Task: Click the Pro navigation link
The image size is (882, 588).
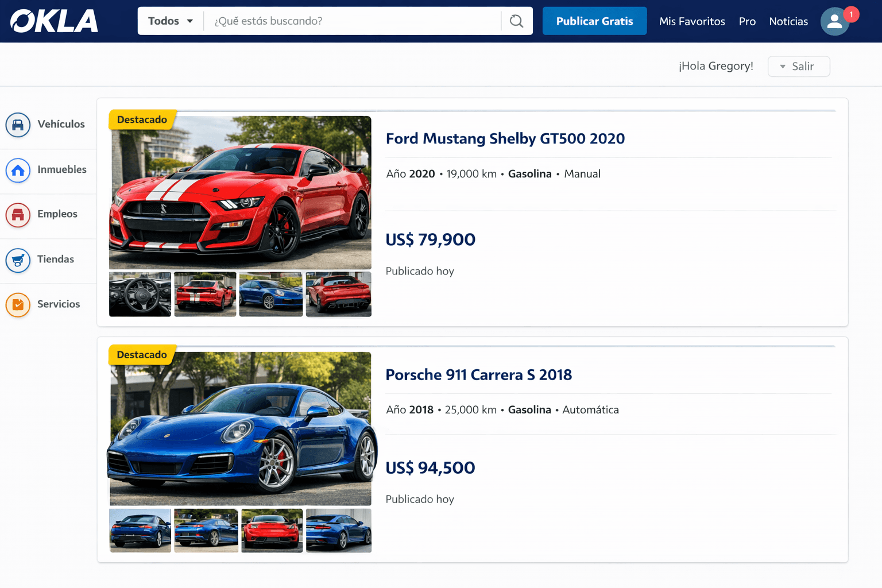Action: [747, 21]
